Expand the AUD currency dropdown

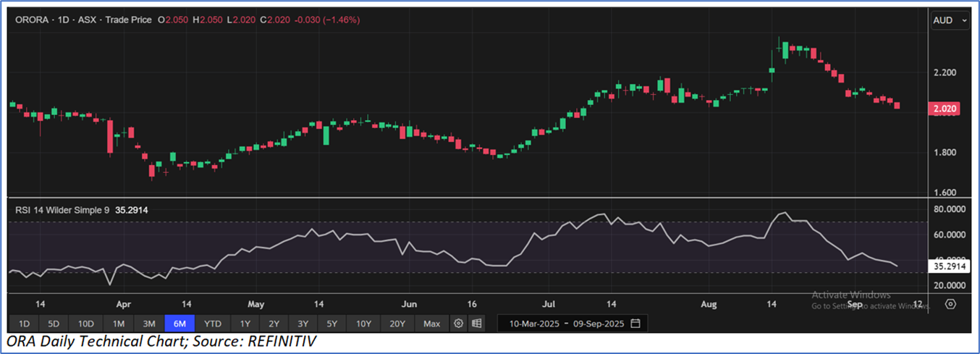pyautogui.click(x=950, y=21)
